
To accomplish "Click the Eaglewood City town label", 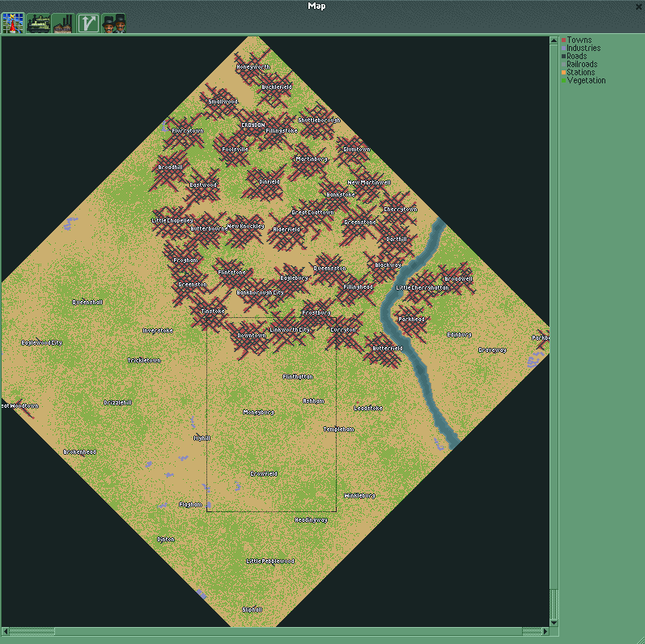I will pyautogui.click(x=41, y=342).
